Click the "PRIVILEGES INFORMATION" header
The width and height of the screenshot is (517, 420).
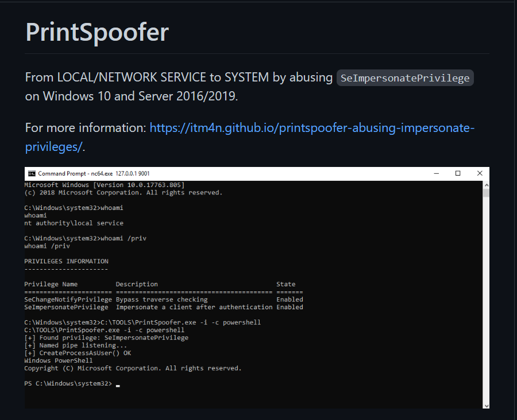click(66, 261)
